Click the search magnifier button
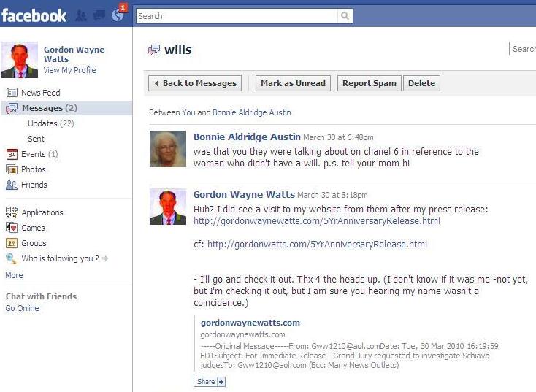The width and height of the screenshot is (536, 392). (345, 16)
